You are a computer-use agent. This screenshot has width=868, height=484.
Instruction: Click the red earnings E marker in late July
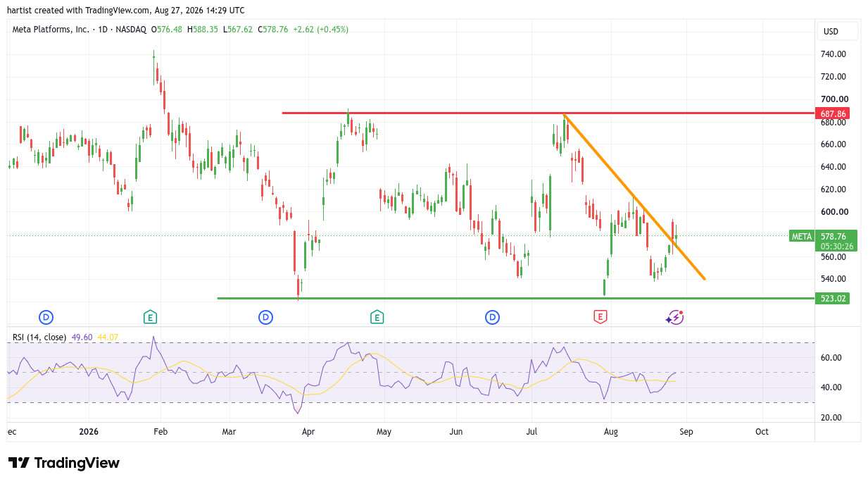[x=600, y=317]
